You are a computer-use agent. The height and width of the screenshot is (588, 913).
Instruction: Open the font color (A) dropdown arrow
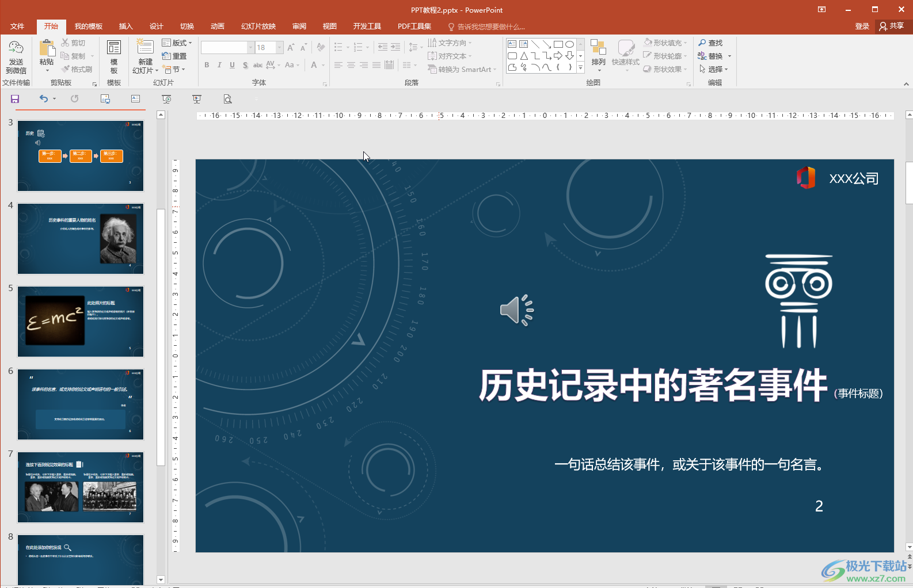tap(324, 65)
